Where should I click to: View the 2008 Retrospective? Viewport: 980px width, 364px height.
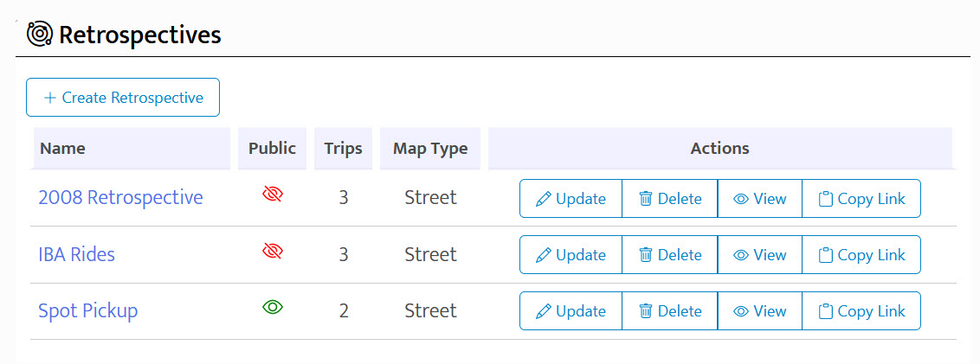[759, 199]
